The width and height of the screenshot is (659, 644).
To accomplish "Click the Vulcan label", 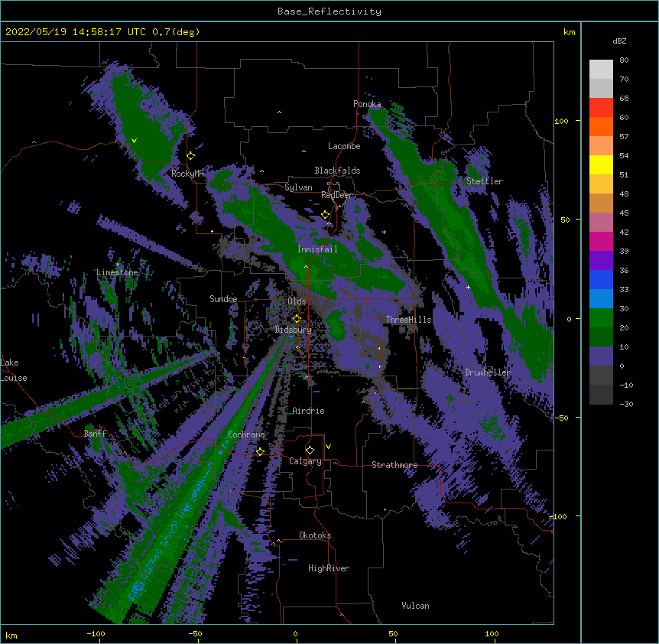I will (415, 606).
